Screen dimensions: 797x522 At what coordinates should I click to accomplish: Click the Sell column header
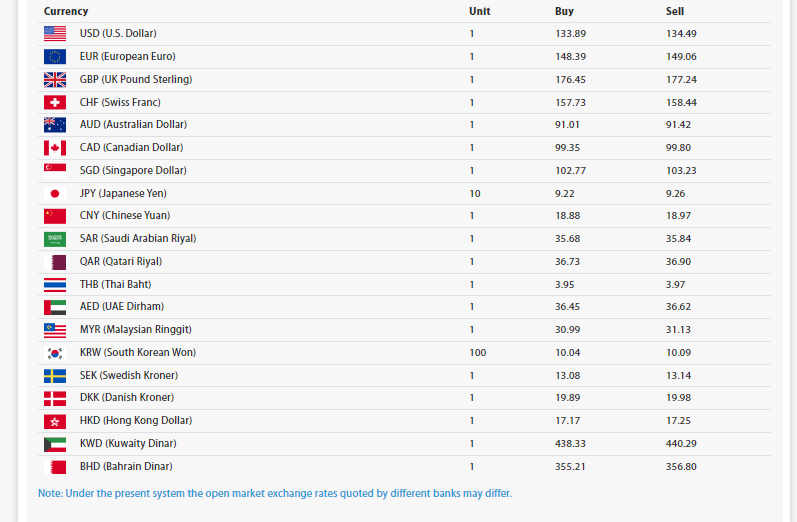(x=675, y=11)
